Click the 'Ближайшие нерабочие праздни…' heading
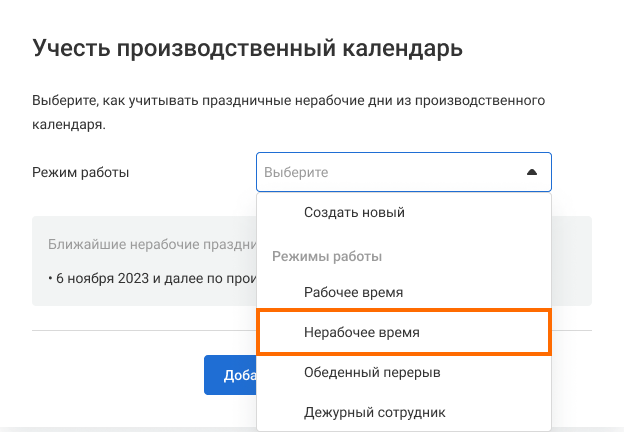624x432 pixels. tap(150, 244)
